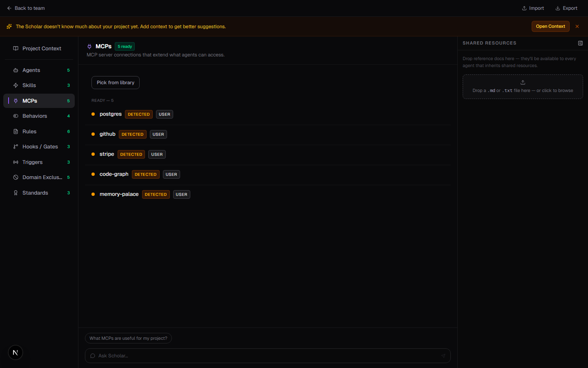Image resolution: width=588 pixels, height=368 pixels.
Task: Click the plug icon beside the MCPs heading
Action: (89, 47)
